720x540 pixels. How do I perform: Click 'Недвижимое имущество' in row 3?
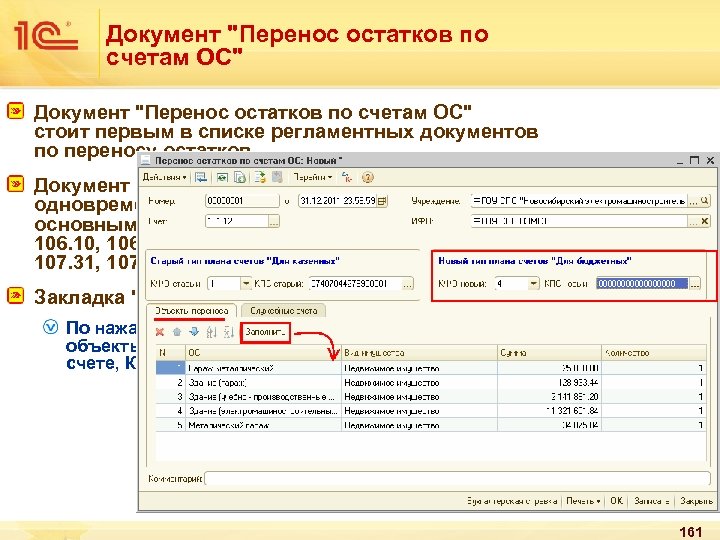pos(420,396)
